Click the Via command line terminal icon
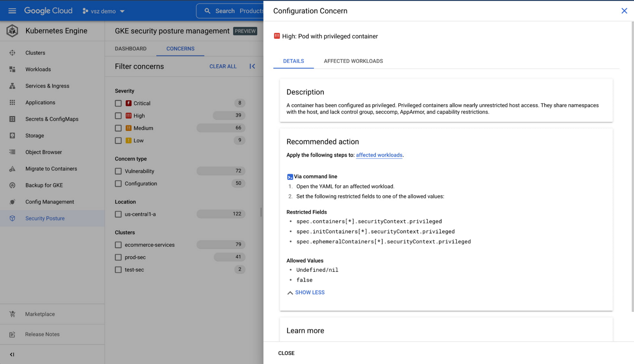This screenshot has width=634, height=364. [290, 177]
